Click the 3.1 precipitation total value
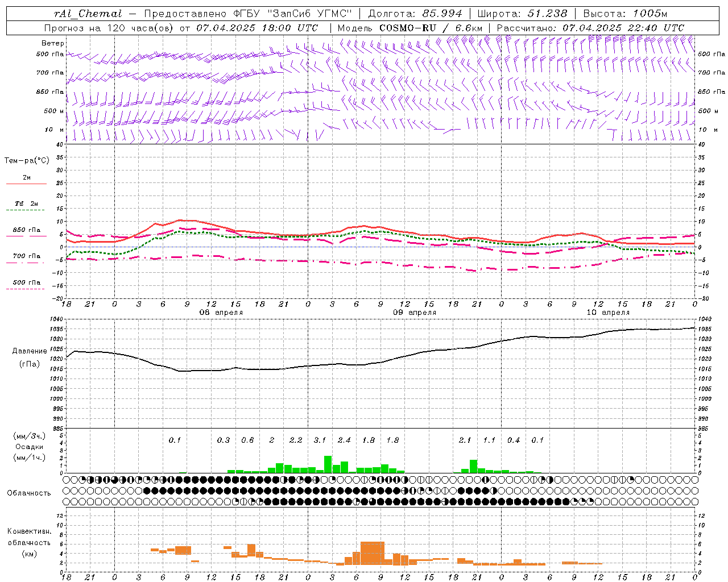The image size is (728, 582). (x=320, y=440)
